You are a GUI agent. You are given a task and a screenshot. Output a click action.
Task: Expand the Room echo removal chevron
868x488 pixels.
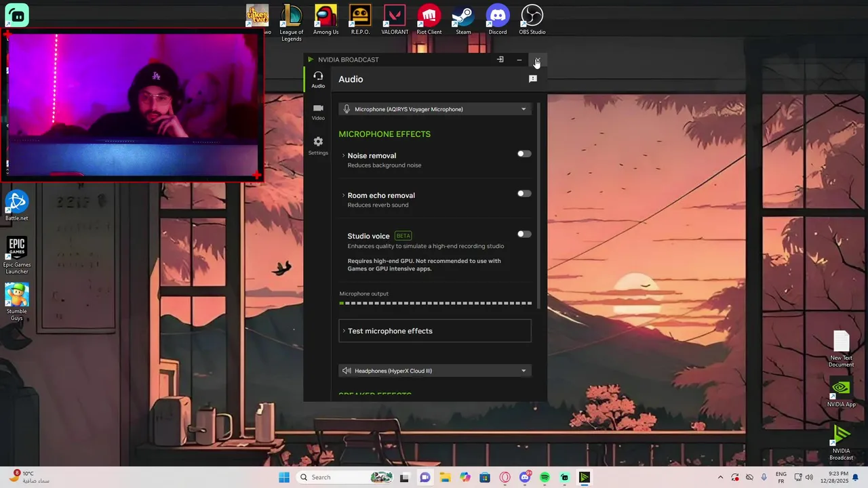(343, 196)
